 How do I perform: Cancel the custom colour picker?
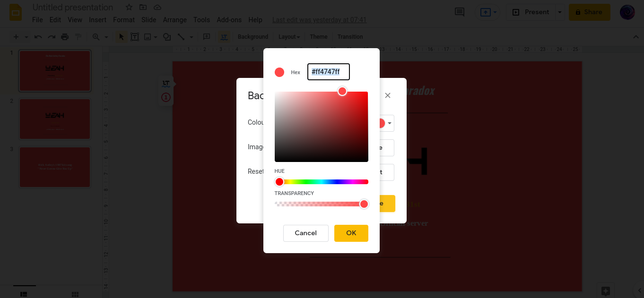(x=305, y=233)
